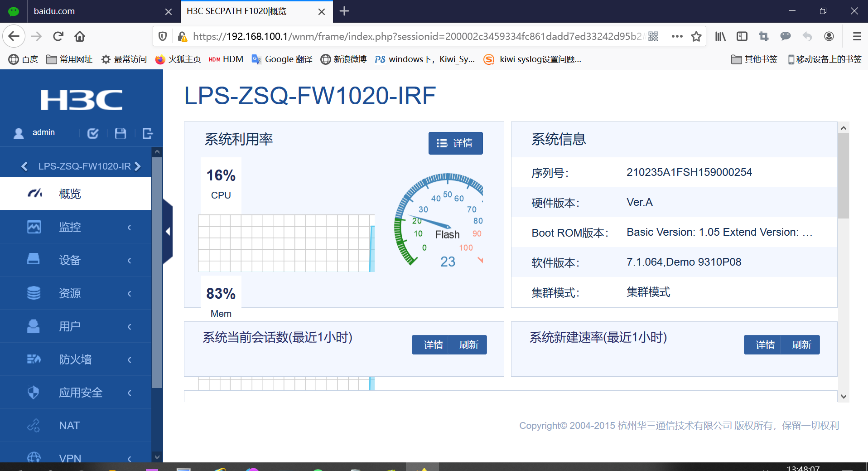
Task: Open the 用户 user menu
Action: [76, 326]
